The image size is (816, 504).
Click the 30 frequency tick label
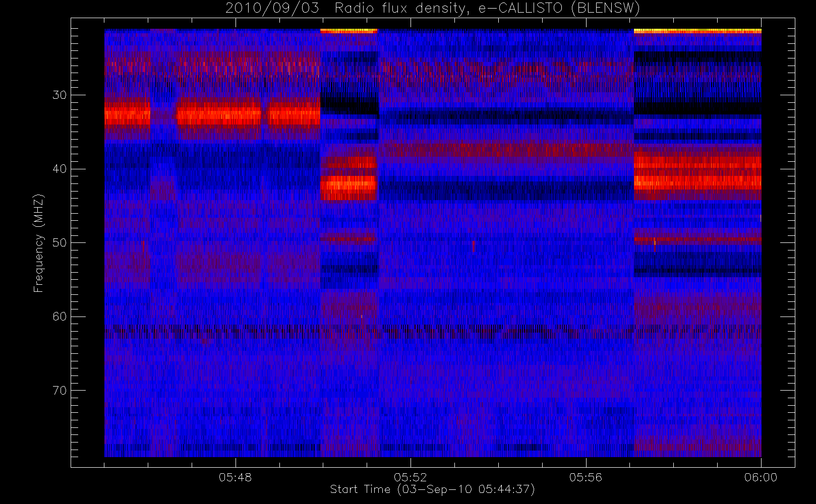click(60, 95)
